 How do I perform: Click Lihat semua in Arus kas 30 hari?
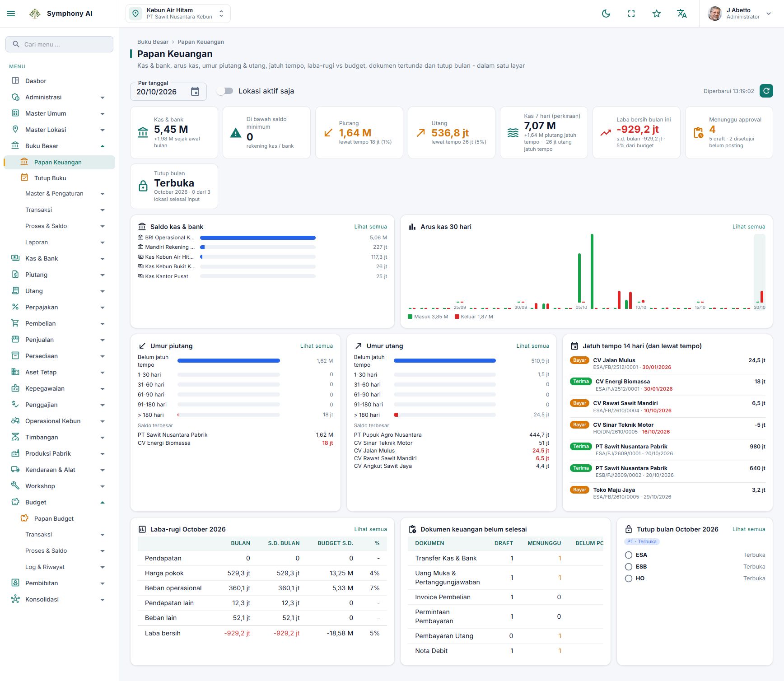[x=749, y=227]
